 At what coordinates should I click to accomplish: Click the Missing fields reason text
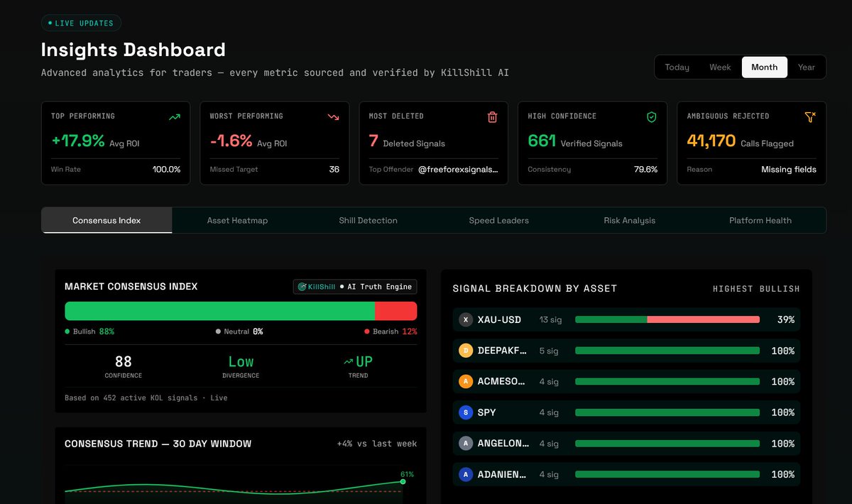[x=789, y=170]
